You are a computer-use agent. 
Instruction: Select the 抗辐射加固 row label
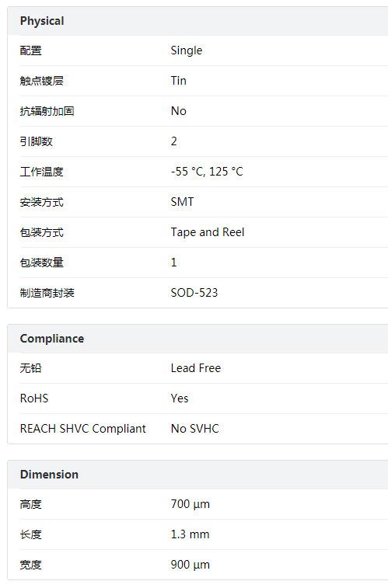click(47, 111)
